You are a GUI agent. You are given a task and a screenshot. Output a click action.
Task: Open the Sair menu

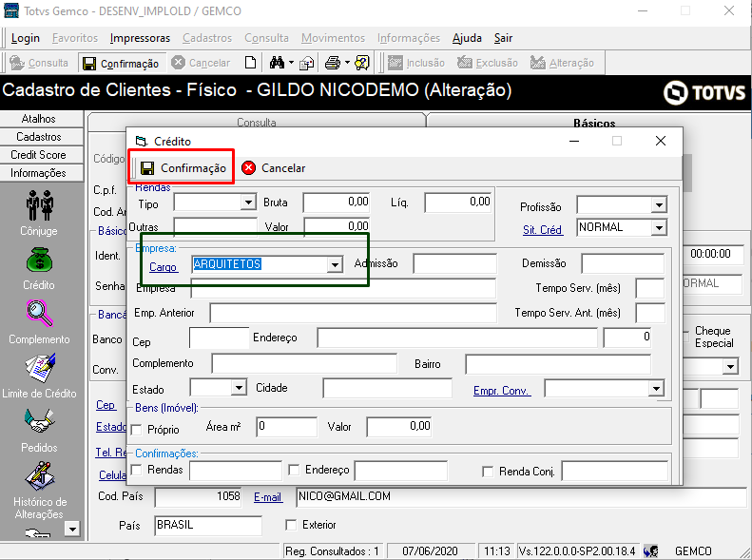click(x=503, y=38)
